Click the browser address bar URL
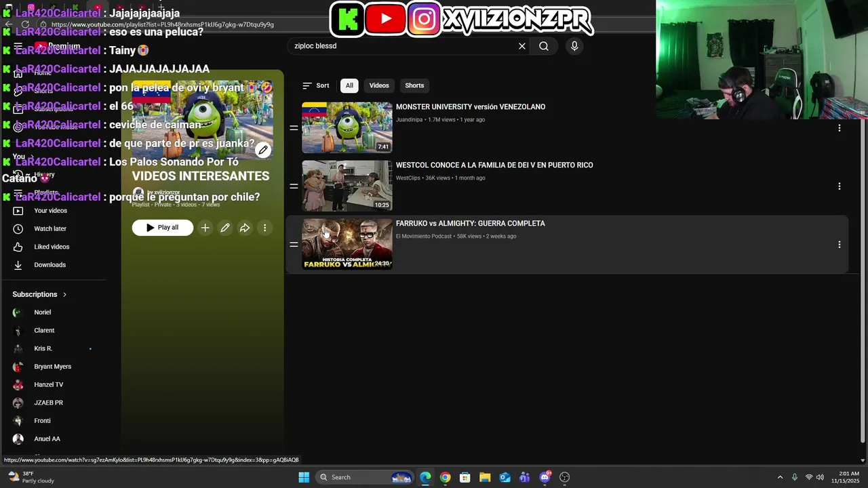Image resolution: width=868 pixels, height=488 pixels. point(163,24)
